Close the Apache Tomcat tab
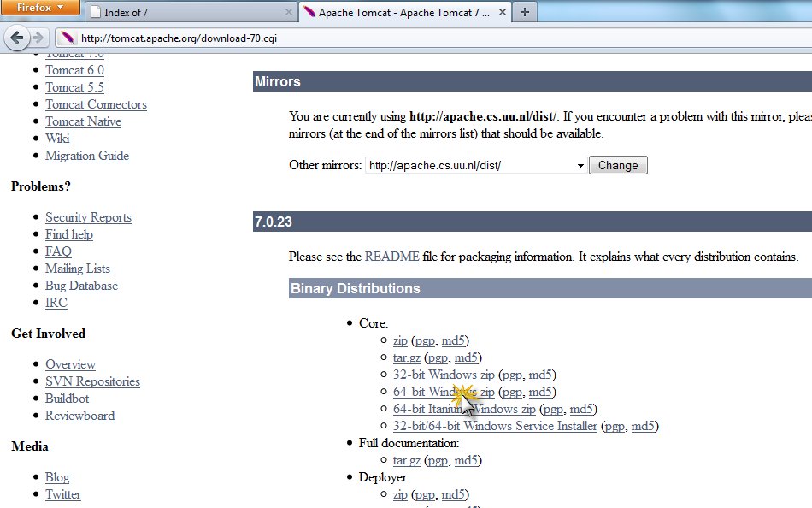The image size is (812, 508). [502, 12]
